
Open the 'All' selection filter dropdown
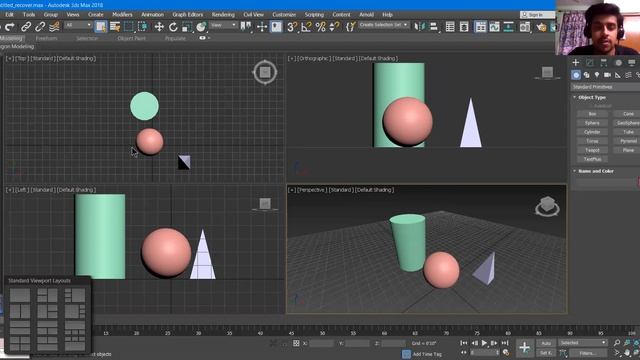(x=78, y=25)
